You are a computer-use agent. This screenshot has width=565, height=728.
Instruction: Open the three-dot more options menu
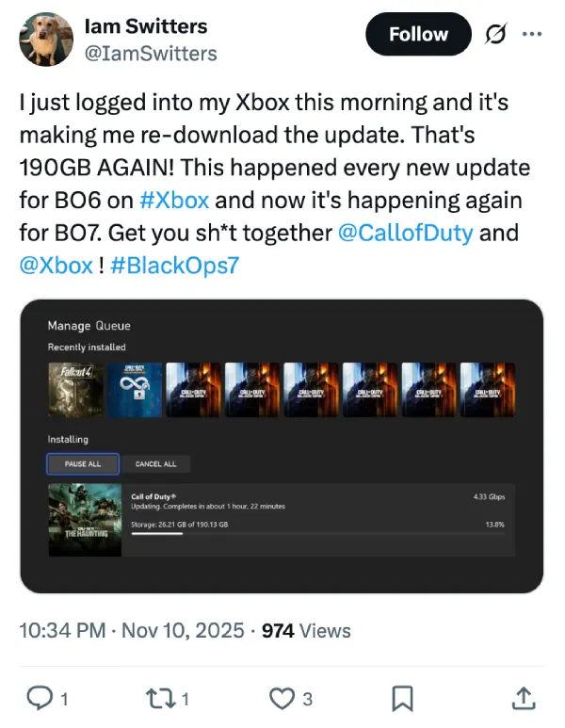532,35
